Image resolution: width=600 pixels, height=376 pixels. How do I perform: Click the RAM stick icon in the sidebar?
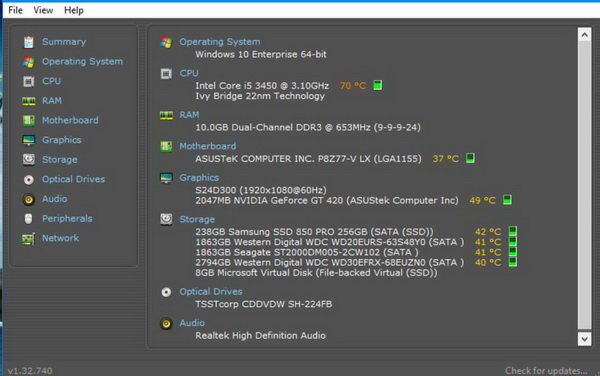click(x=29, y=101)
